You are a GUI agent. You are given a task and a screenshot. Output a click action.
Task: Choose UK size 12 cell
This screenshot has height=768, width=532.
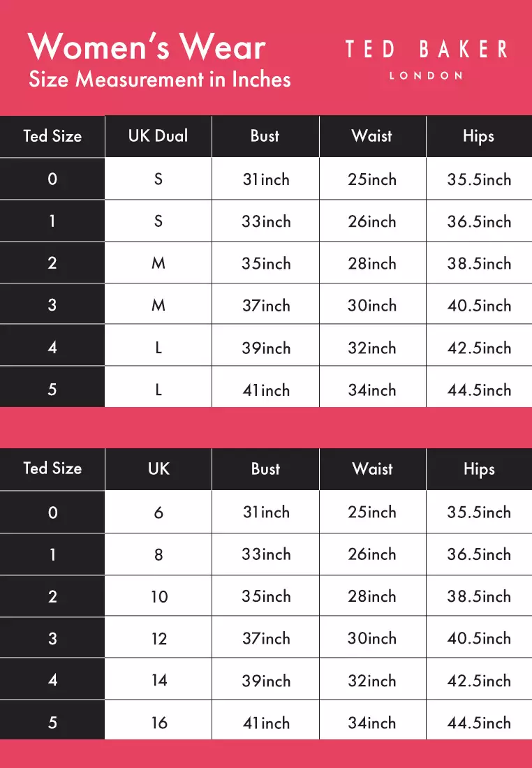(x=158, y=638)
